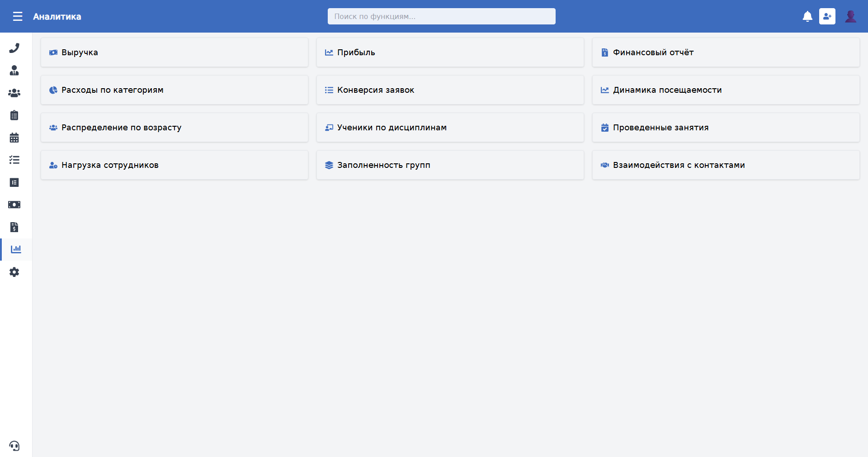Click the headset support icon

(x=14, y=447)
